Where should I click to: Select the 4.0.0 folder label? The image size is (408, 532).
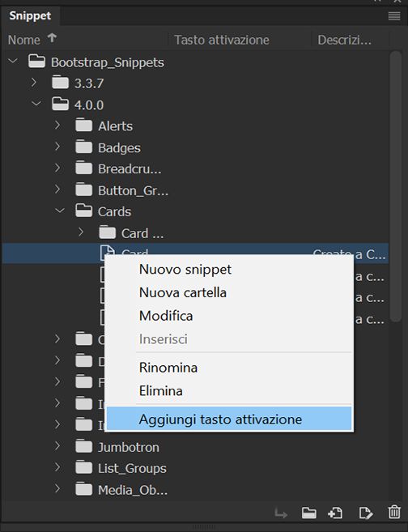[x=89, y=105]
